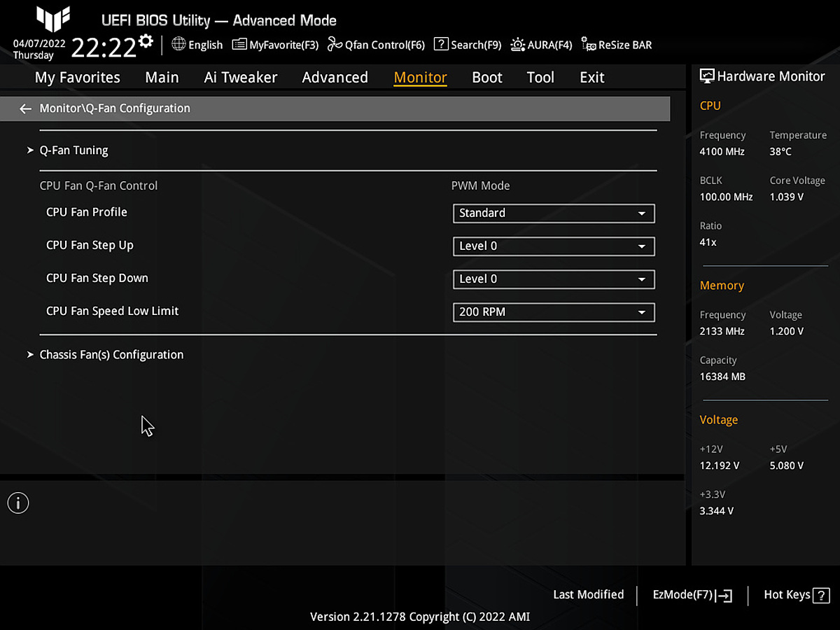Image resolution: width=840 pixels, height=630 pixels.
Task: Go to the Boot tab
Action: click(487, 78)
